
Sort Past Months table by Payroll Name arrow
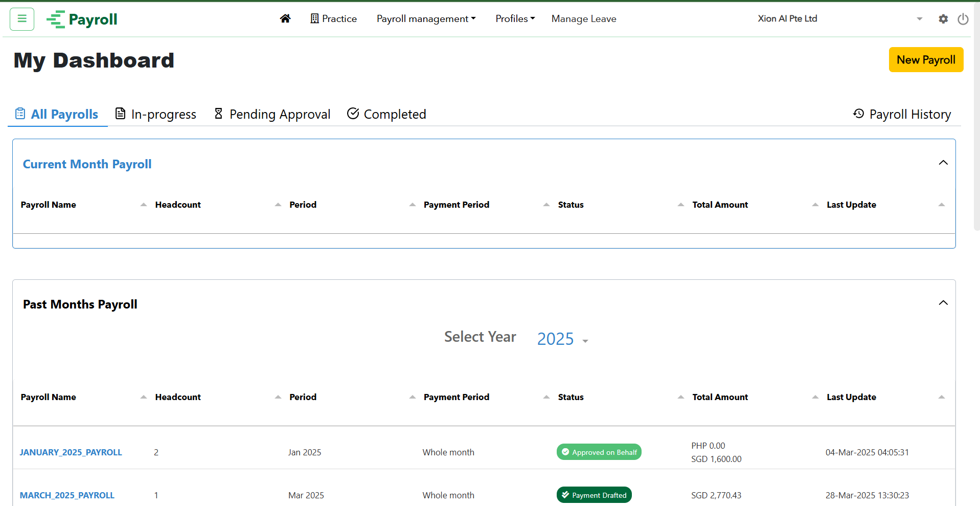click(144, 397)
